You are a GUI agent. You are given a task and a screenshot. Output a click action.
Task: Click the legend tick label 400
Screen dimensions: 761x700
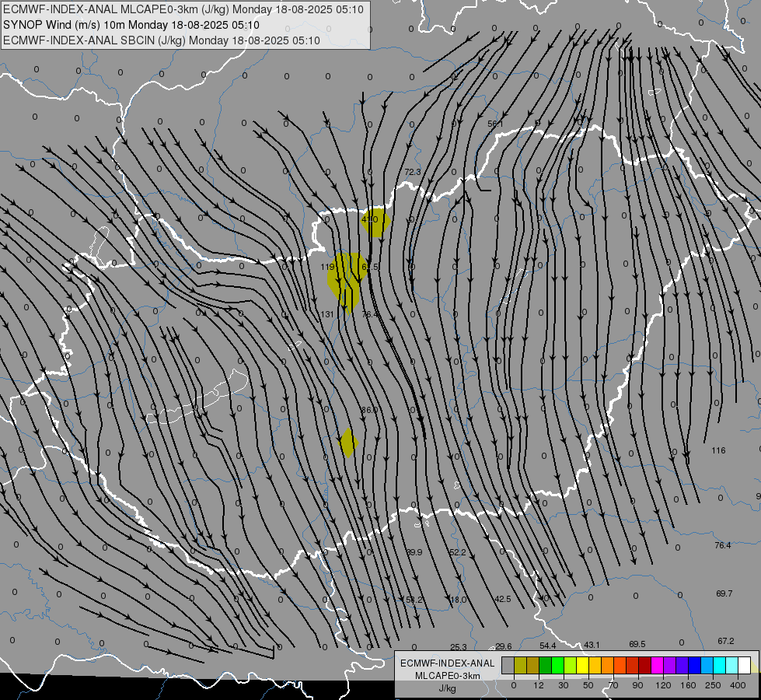(738, 685)
